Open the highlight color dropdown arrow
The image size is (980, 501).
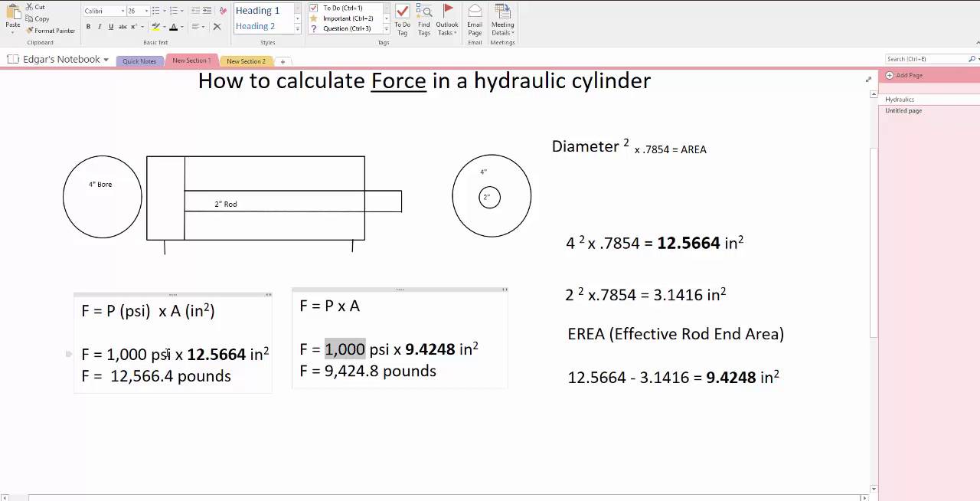164,27
